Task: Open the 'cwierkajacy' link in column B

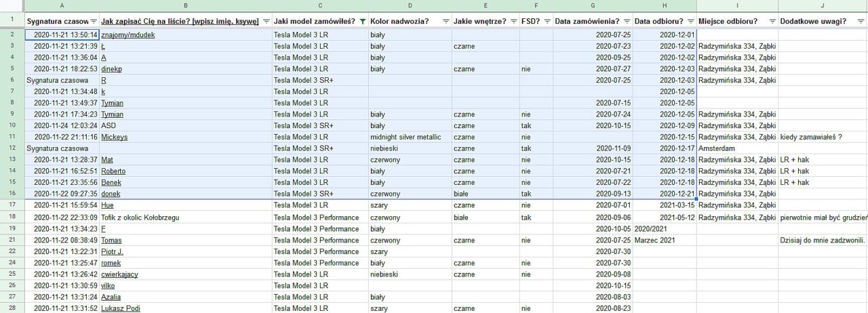Action: [119, 274]
